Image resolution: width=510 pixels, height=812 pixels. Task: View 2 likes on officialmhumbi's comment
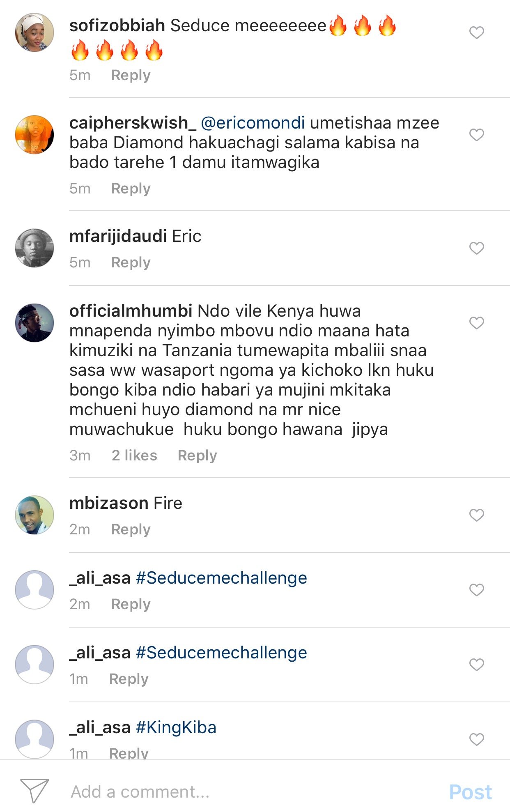(x=134, y=455)
